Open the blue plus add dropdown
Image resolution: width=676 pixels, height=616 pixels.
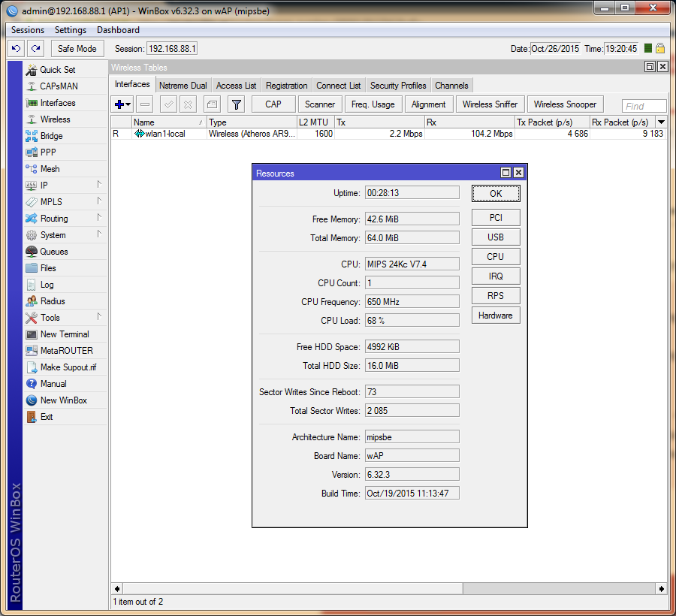(122, 104)
